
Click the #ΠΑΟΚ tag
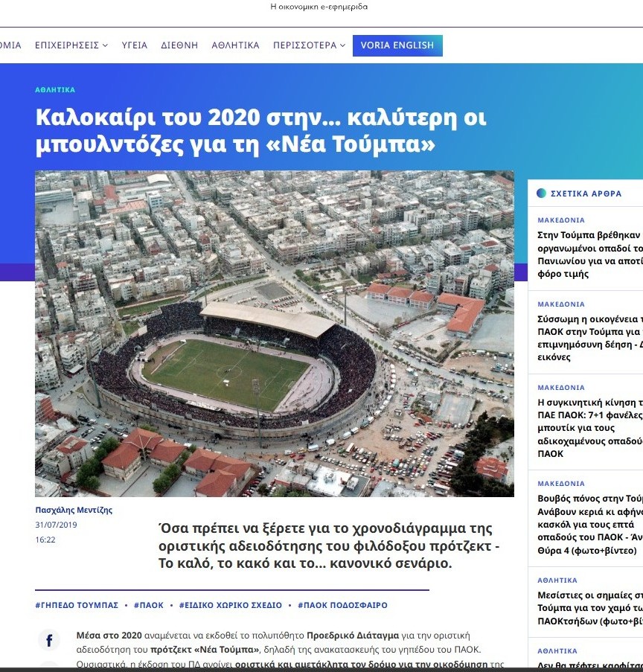click(148, 605)
